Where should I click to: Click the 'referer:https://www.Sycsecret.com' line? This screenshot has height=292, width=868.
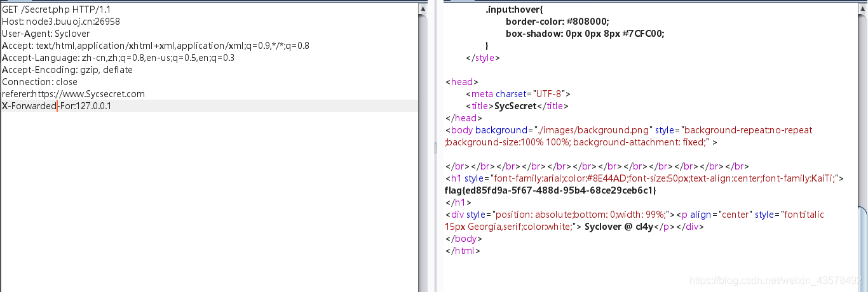74,94
